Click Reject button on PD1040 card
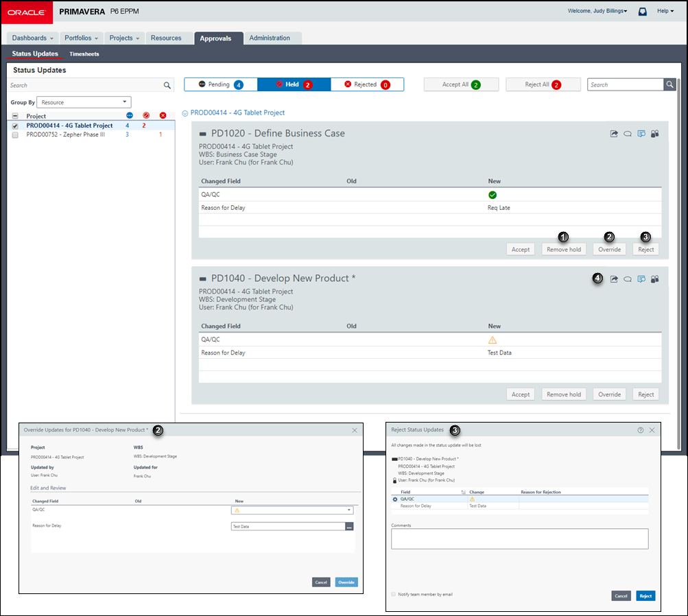Screen dimensions: 688x616 (646, 394)
